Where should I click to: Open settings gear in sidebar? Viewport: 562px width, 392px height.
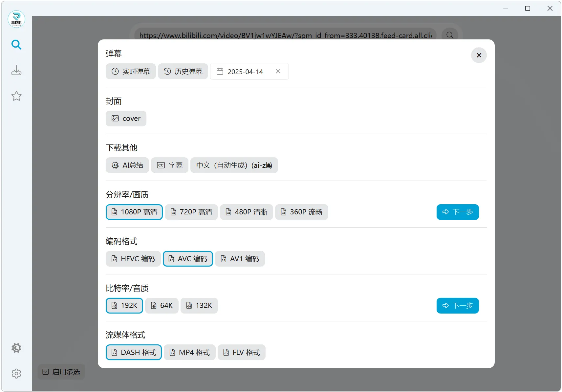coord(16,374)
